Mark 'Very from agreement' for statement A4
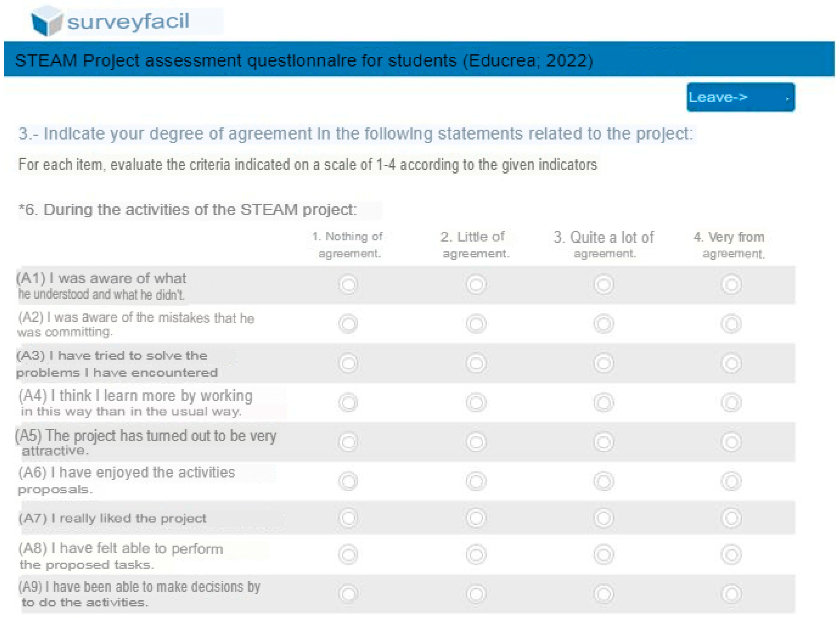840x618 pixels. 731,403
